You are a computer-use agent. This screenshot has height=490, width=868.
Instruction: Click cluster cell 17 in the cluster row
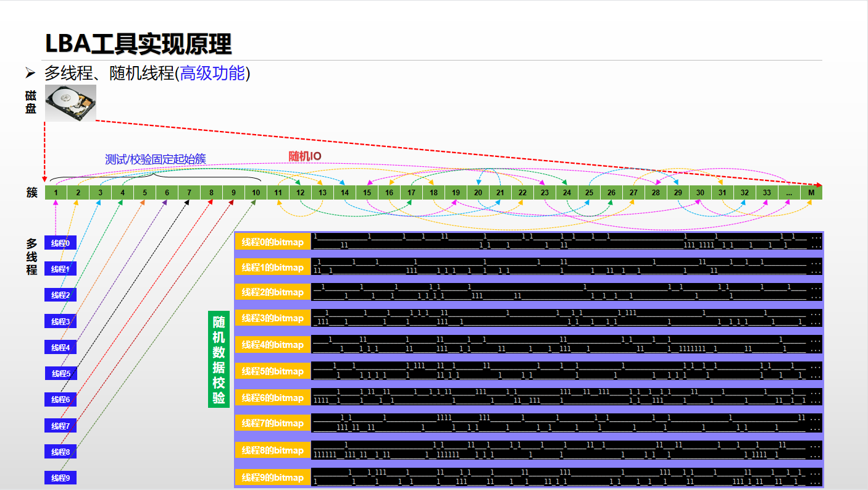tap(411, 192)
